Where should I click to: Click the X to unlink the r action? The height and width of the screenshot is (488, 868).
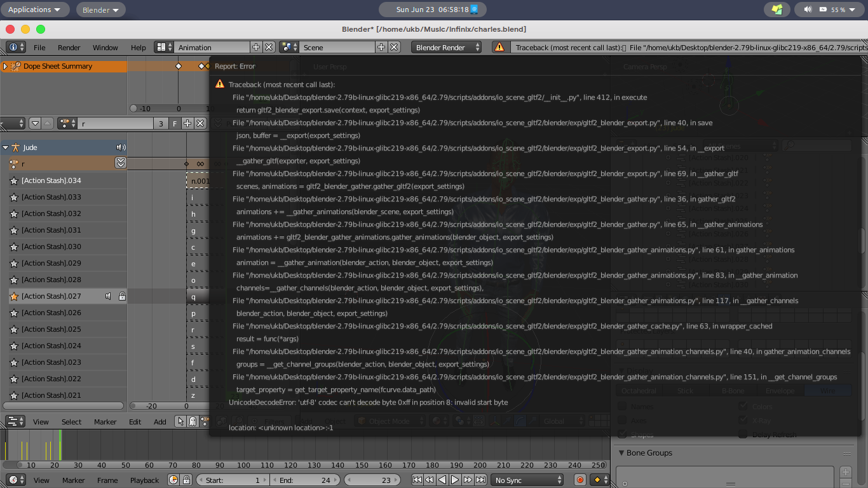tap(201, 123)
